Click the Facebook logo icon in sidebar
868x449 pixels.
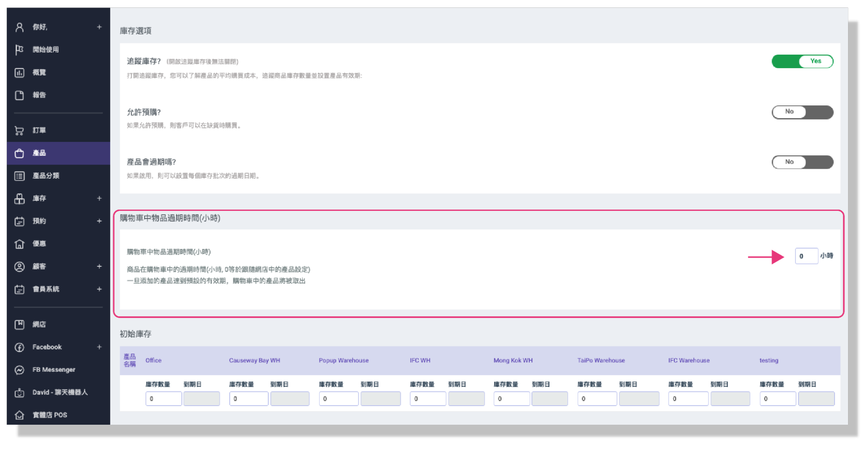(x=19, y=347)
